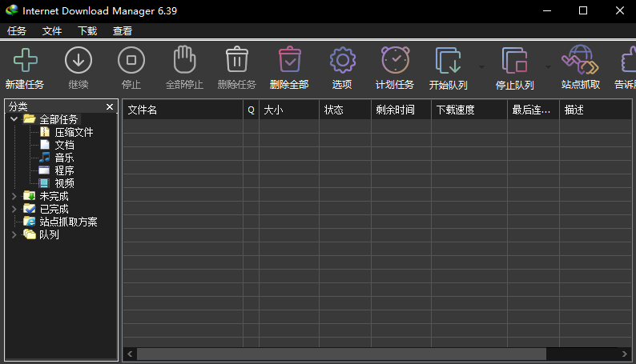Select the 音乐 category label
Screen dimensions: 636x364
pos(65,158)
